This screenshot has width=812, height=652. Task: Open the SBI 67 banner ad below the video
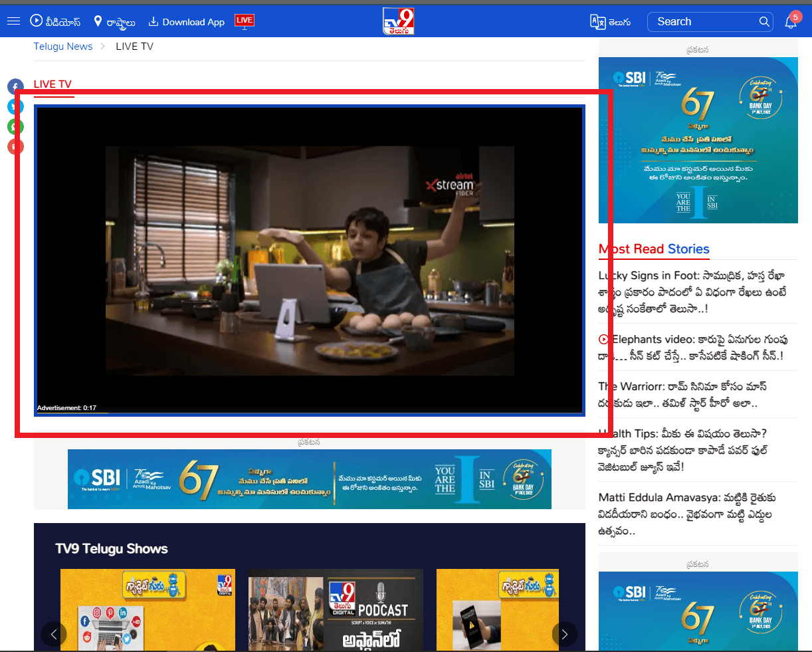pyautogui.click(x=310, y=479)
